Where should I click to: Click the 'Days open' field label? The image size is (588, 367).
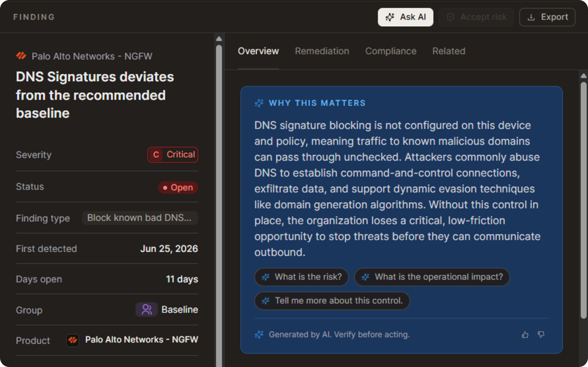(x=39, y=279)
